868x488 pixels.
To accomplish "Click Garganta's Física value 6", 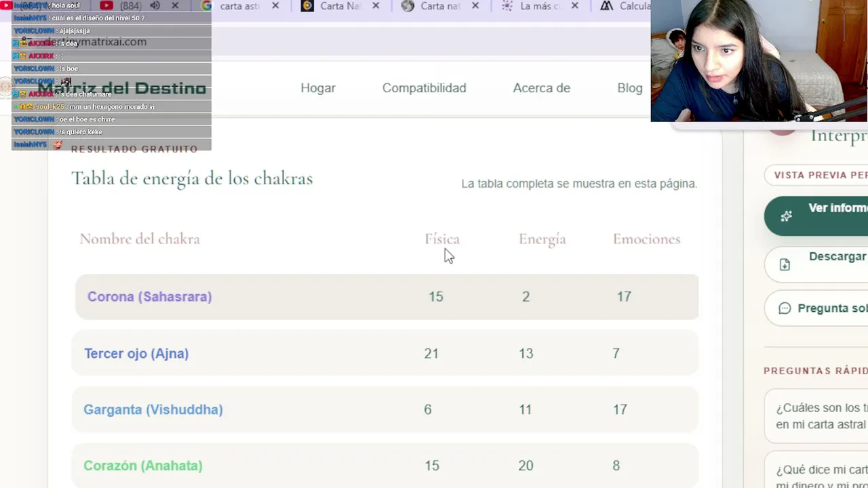I will 427,410.
